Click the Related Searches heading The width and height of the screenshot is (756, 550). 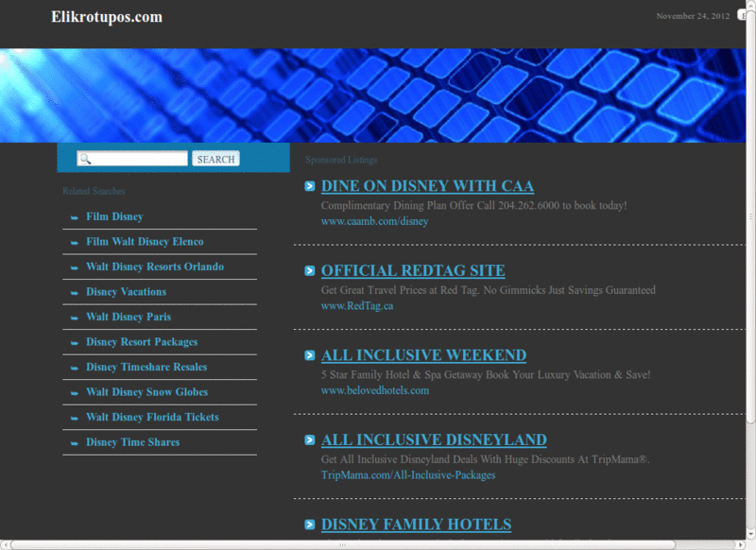click(x=94, y=192)
